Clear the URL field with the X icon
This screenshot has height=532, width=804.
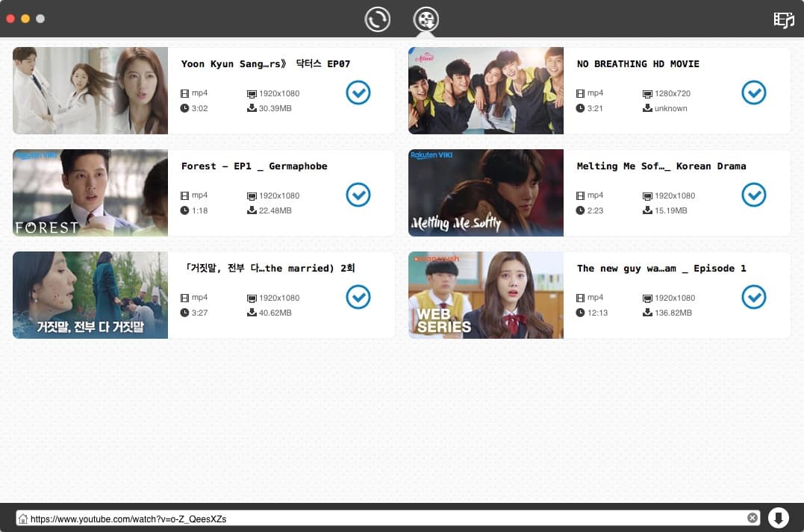[x=752, y=518]
